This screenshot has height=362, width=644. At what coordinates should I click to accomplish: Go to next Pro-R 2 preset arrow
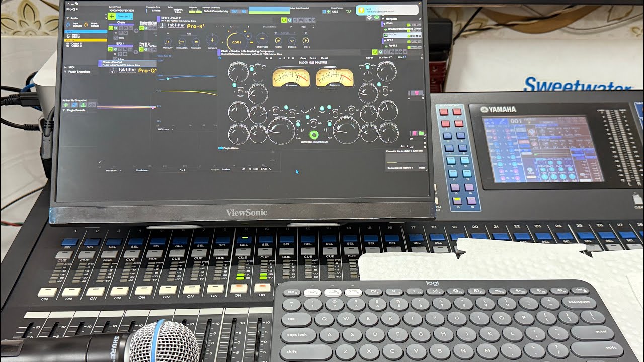click(x=291, y=27)
